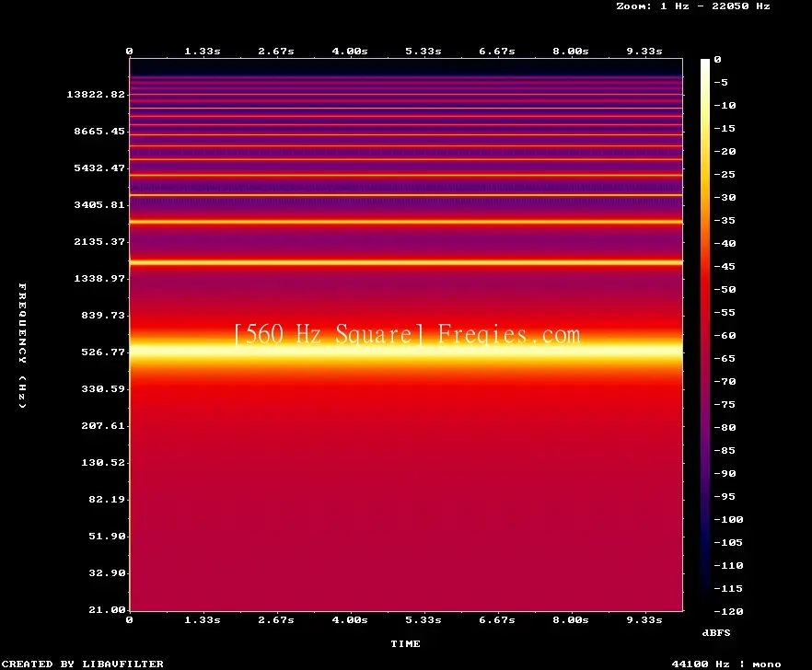Screen dimensions: 812x670
Task: Click the 1338.97 frequency label
Action: pos(99,278)
